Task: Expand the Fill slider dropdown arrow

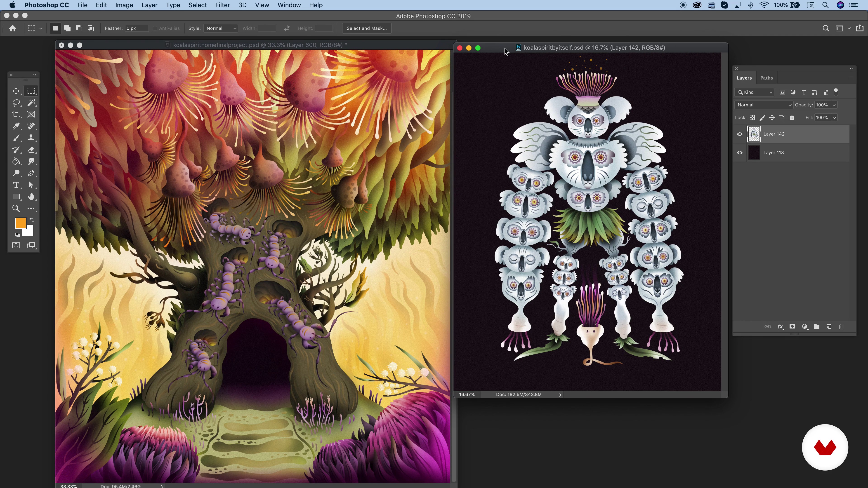Action: [834, 117]
